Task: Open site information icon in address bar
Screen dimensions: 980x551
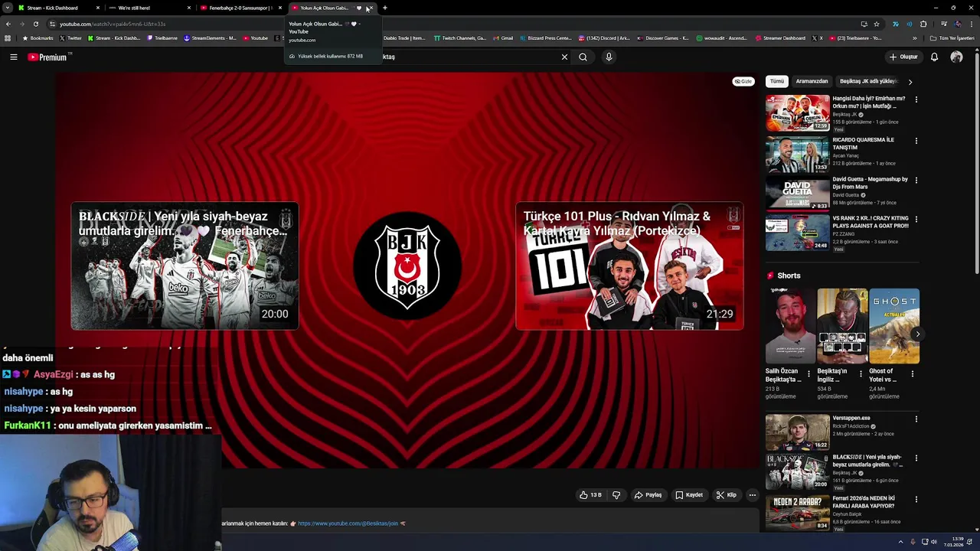Action: (x=52, y=24)
